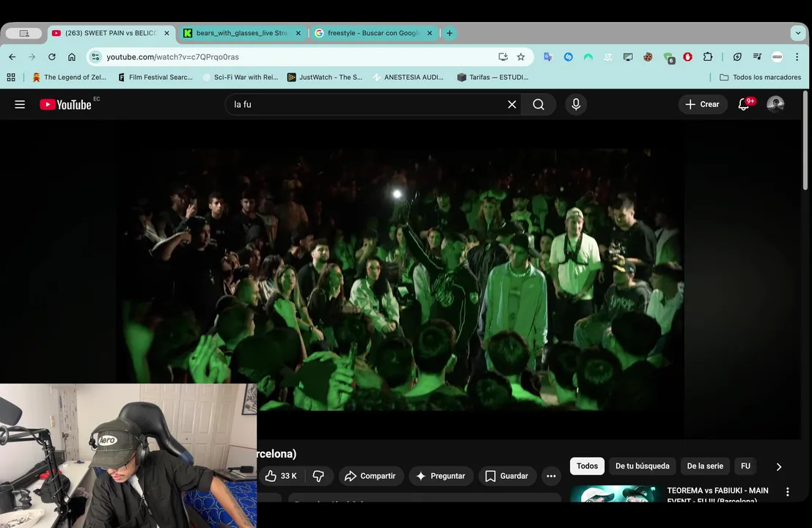Open the green shield extension with badge 6
The height and width of the screenshot is (528, 812).
click(x=668, y=57)
